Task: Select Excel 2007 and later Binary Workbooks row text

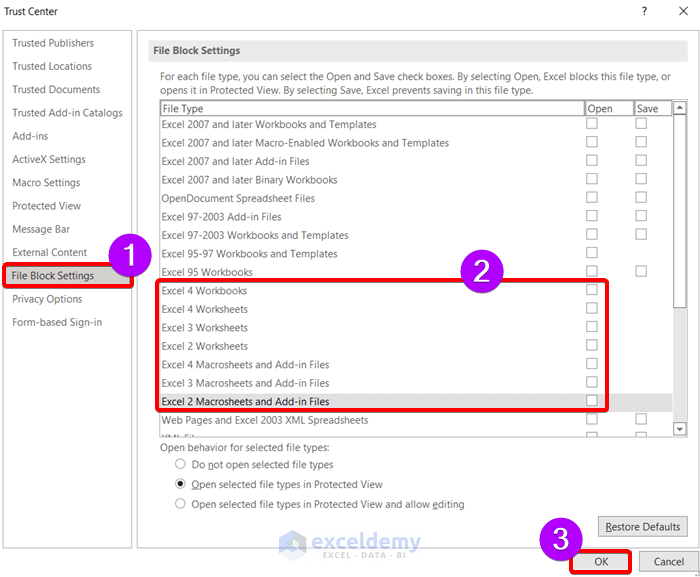Action: (249, 180)
